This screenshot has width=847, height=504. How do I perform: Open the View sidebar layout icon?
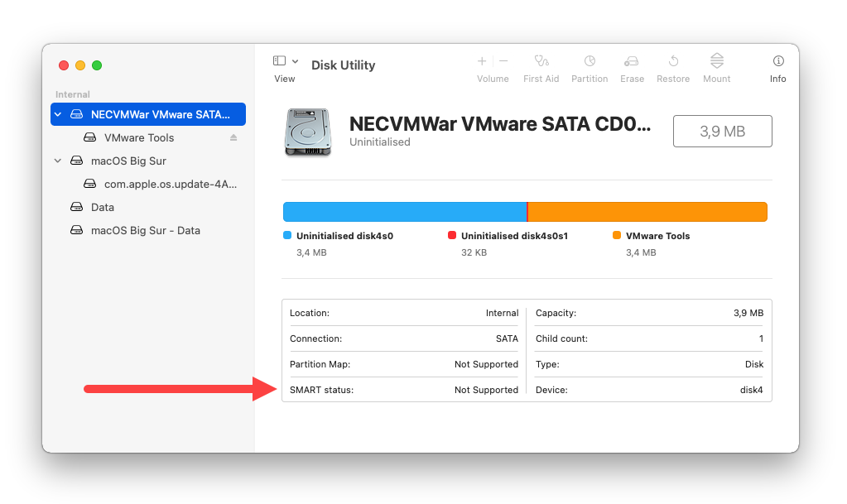coord(279,60)
